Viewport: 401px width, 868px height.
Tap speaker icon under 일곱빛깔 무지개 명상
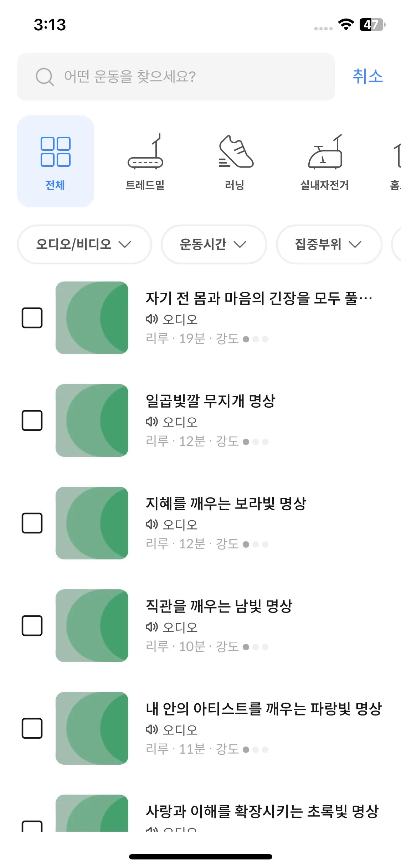(x=151, y=422)
